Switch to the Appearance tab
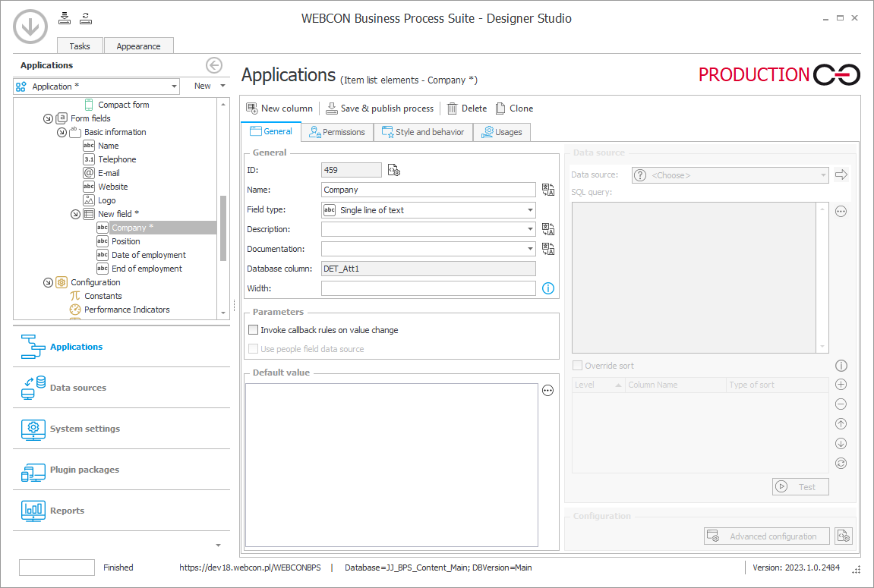The image size is (874, 588). coord(138,46)
